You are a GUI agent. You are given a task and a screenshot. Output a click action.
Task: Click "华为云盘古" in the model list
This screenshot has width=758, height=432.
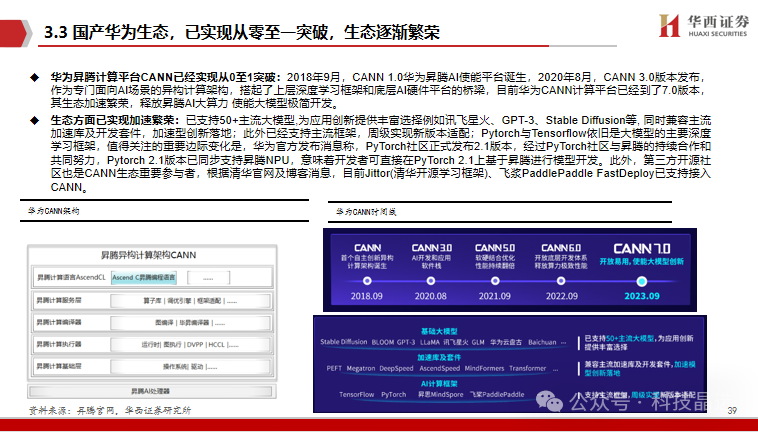pyautogui.click(x=506, y=342)
